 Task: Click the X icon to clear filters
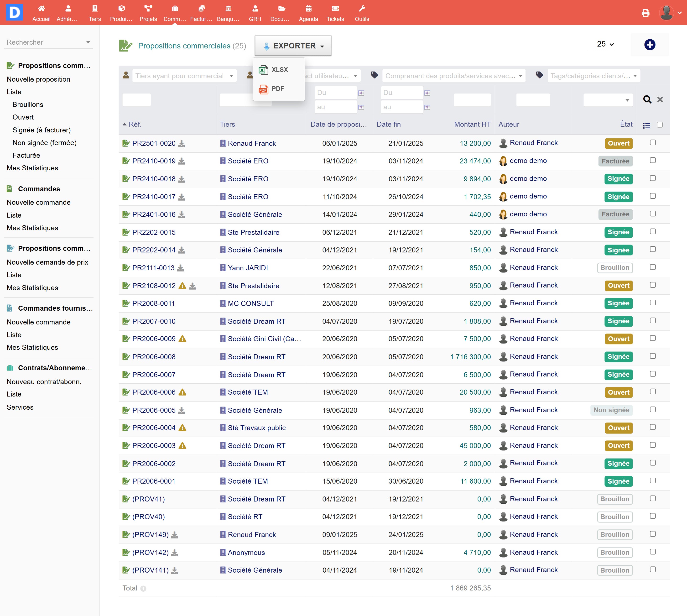tap(660, 99)
